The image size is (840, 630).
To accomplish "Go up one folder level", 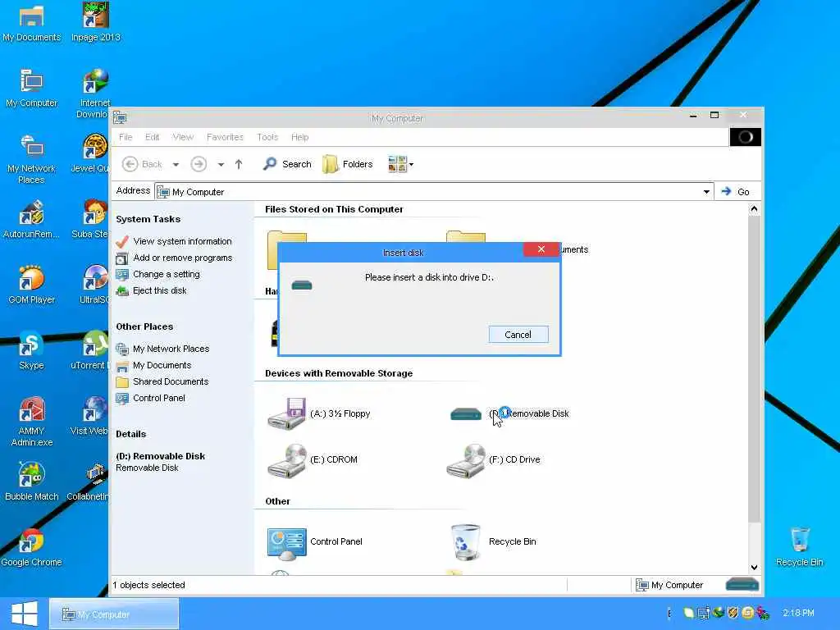I will tap(239, 164).
